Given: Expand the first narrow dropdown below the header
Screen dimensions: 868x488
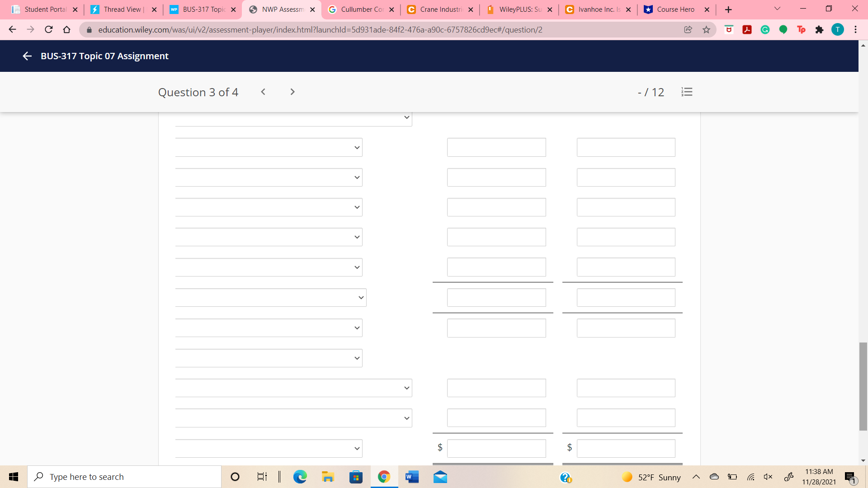Looking at the screenshot, I should tap(269, 148).
